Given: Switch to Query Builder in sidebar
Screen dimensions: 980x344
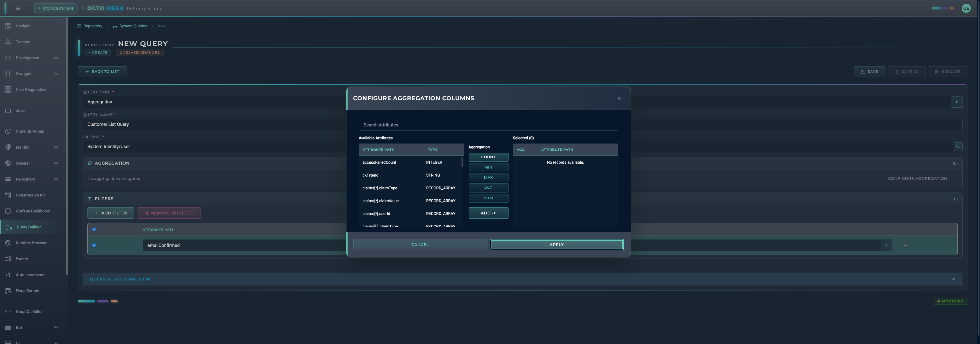Looking at the screenshot, I should 28,227.
